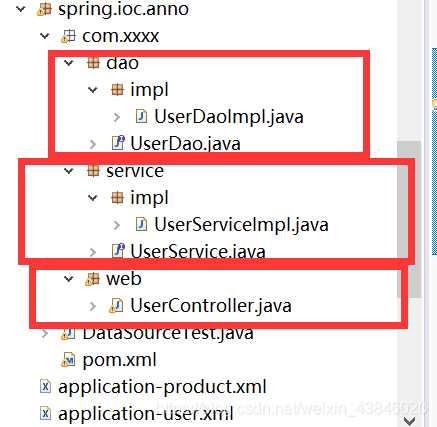Viewport: 437px width, 427px height.
Task: Open UserDao.java
Action: 185,144
